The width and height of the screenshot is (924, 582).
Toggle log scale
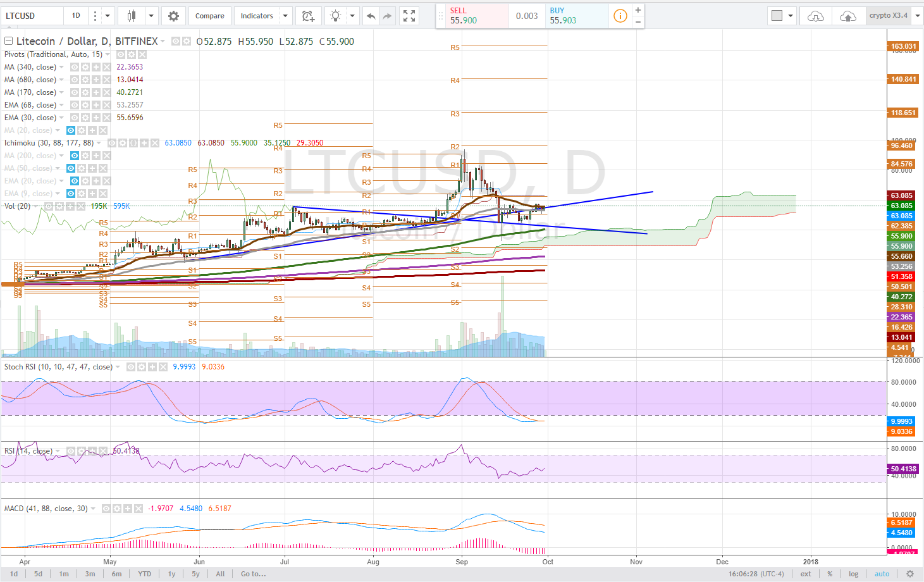(x=854, y=574)
